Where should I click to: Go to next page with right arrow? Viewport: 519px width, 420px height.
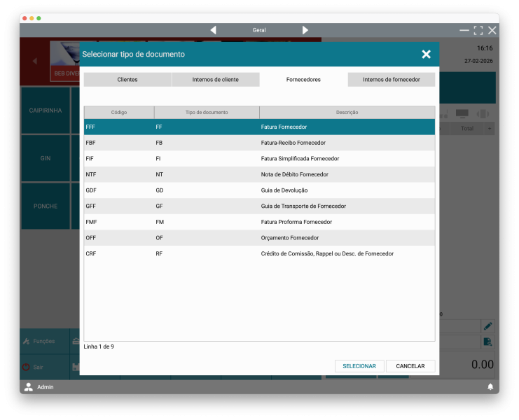(305, 30)
